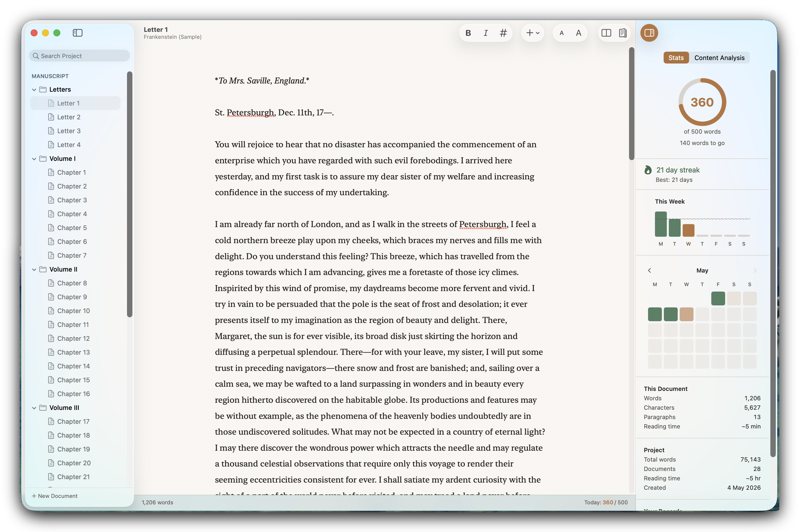Increase text size with large A
This screenshot has width=799, height=532.
[579, 33]
